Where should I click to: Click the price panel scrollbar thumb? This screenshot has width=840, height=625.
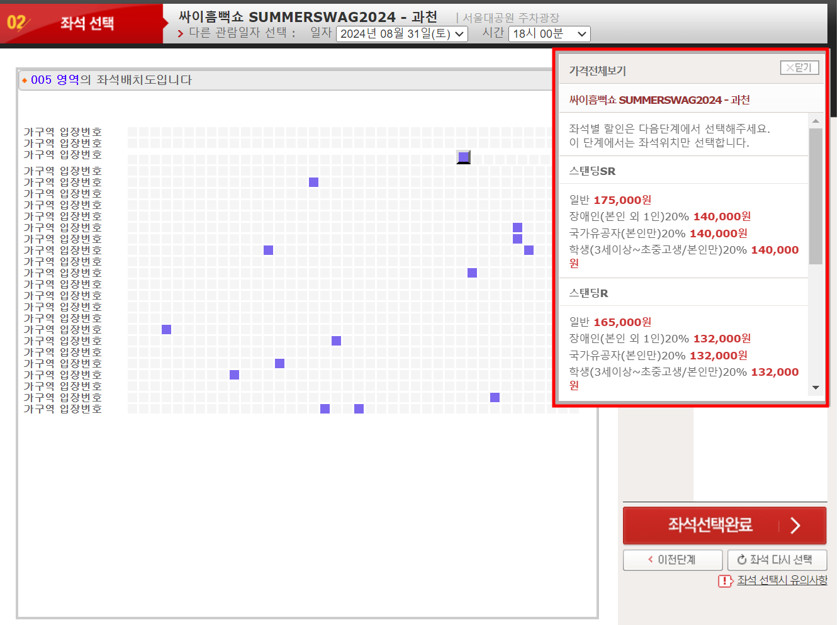[815, 196]
